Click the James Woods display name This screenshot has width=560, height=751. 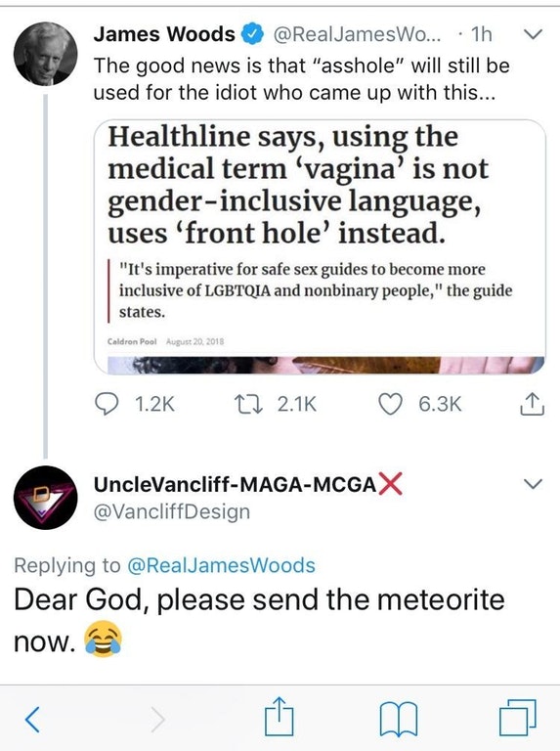(x=164, y=34)
